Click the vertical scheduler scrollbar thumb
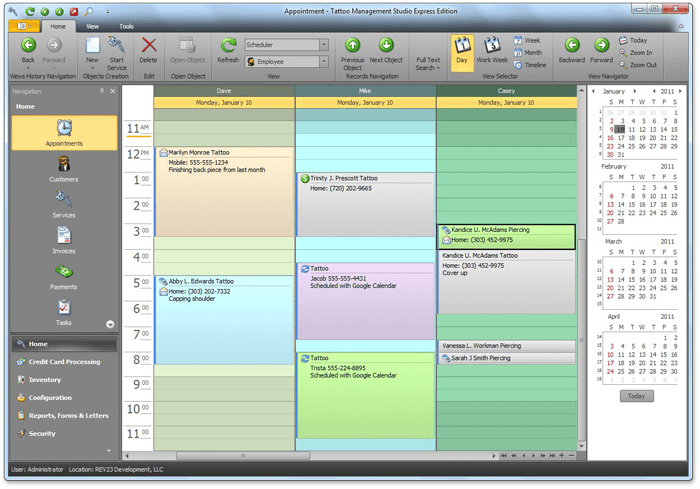 coord(581,339)
